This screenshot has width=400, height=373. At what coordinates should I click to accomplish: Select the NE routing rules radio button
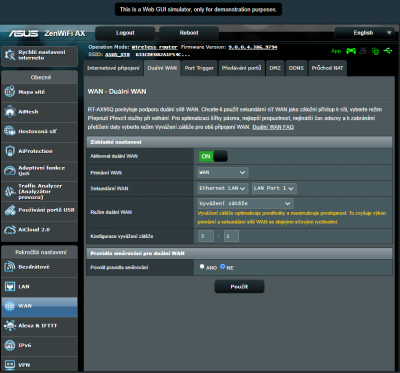223,266
